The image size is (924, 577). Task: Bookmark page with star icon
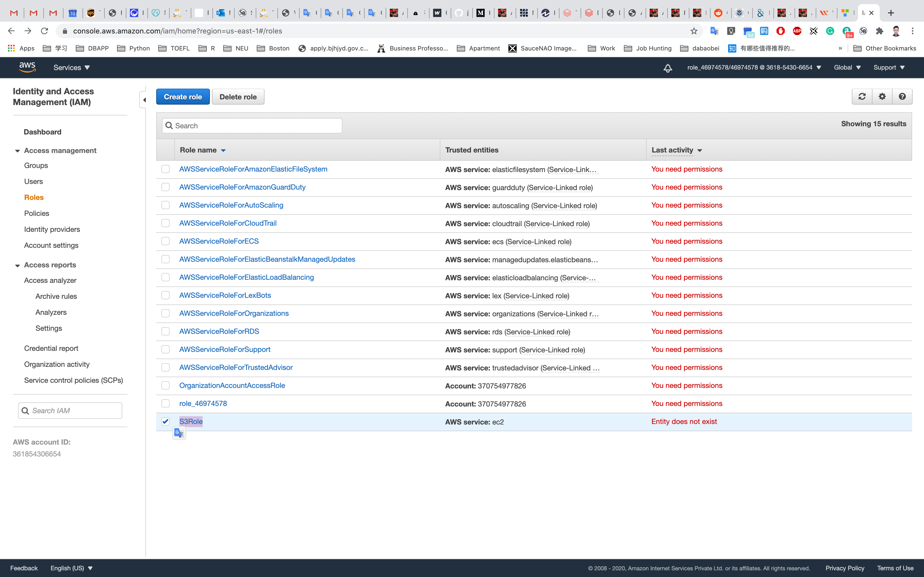694,31
